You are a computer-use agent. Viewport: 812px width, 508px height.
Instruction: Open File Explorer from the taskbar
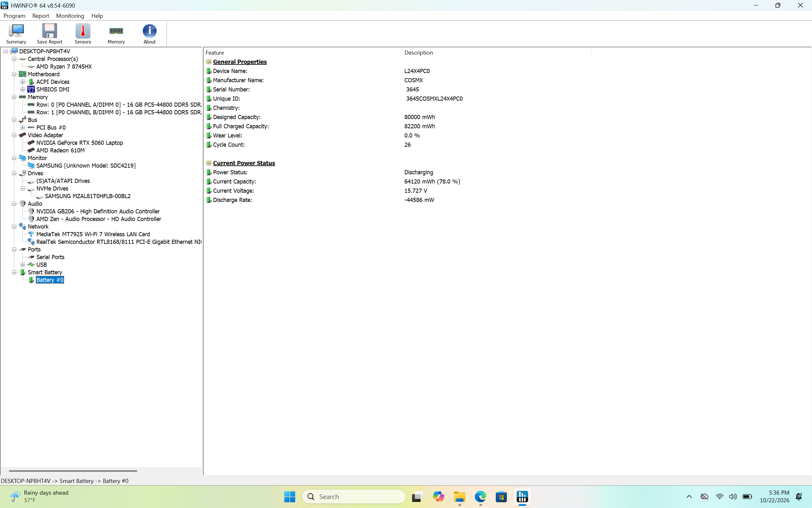click(x=459, y=497)
